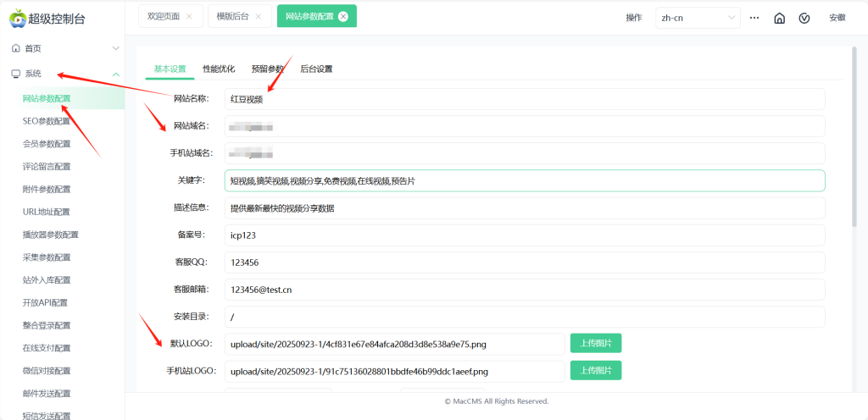This screenshot has height=420, width=868.
Task: Click the 网站域名 input field
Action: click(x=525, y=126)
